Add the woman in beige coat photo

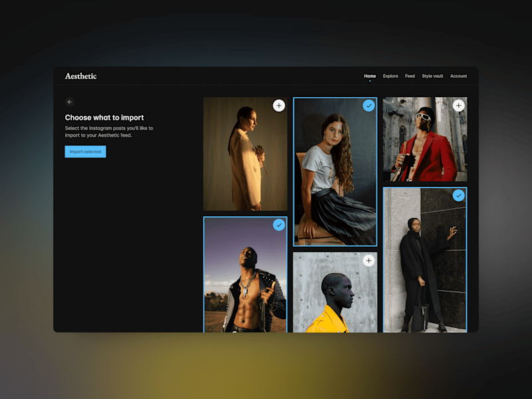pos(279,106)
